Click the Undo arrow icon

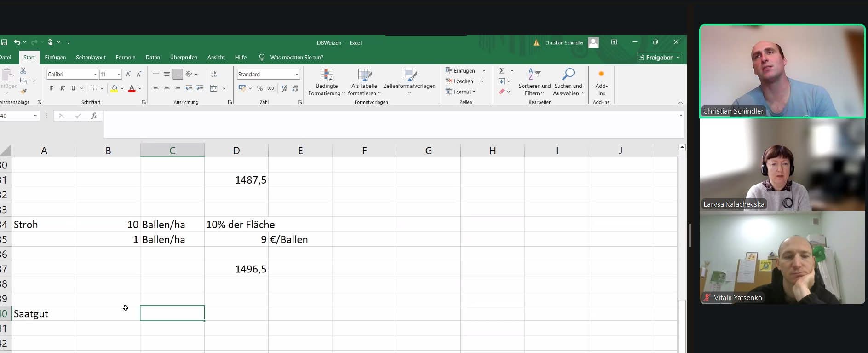click(17, 42)
